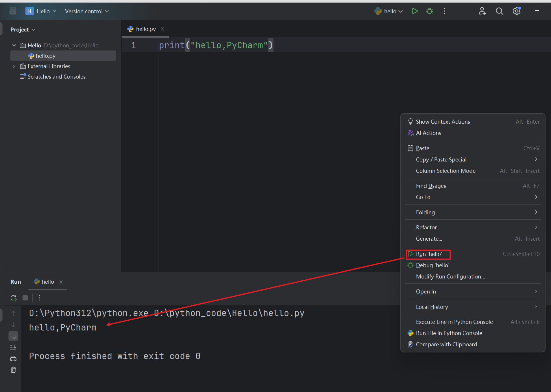Choose Generate... from context menu

[473, 239]
